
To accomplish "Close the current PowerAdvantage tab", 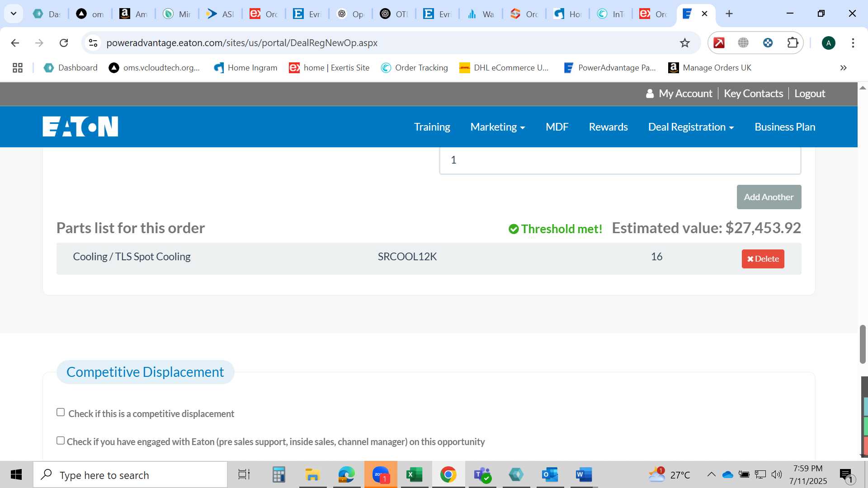I will [704, 14].
